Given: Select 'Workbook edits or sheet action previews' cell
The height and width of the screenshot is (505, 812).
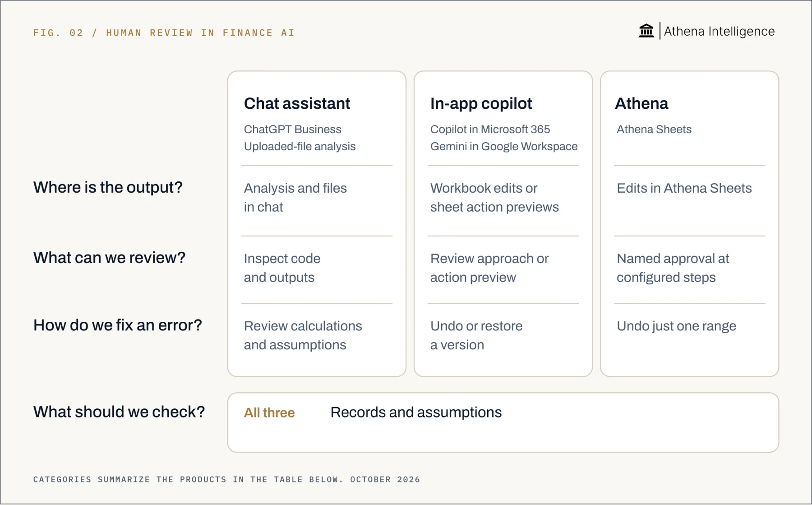Looking at the screenshot, I should point(494,197).
